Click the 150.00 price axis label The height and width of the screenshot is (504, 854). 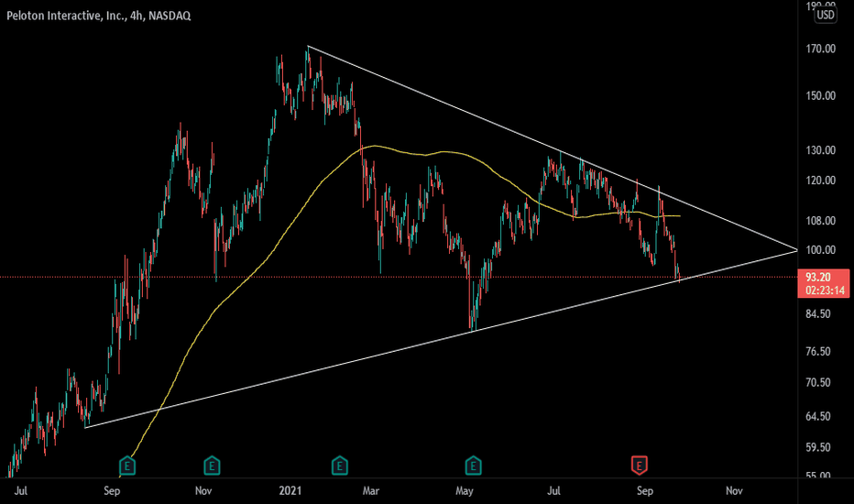821,96
